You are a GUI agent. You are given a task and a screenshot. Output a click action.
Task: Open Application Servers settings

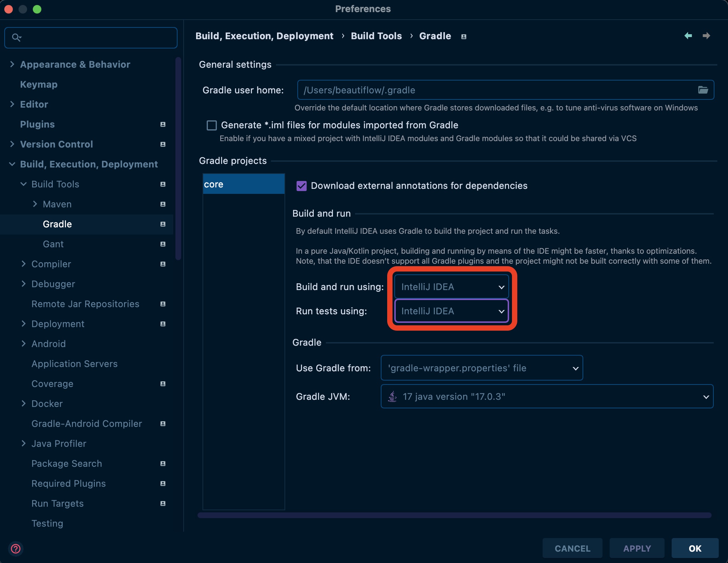click(75, 364)
